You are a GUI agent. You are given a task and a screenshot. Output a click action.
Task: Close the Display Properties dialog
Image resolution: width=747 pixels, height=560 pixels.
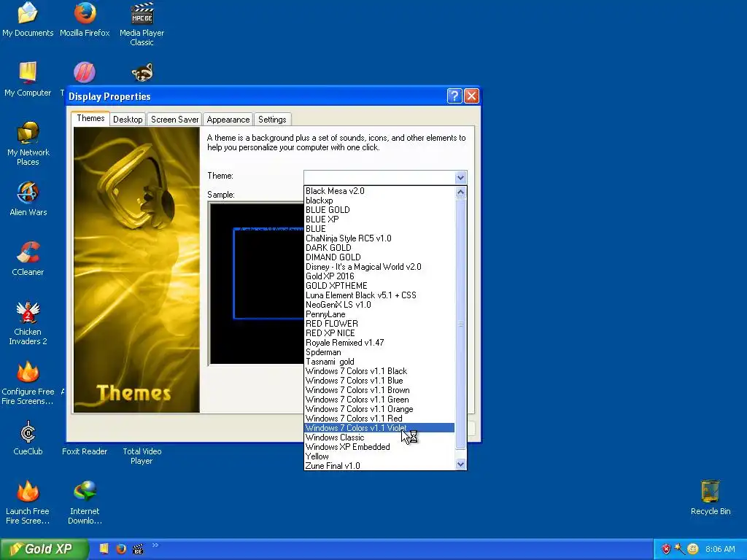471,96
